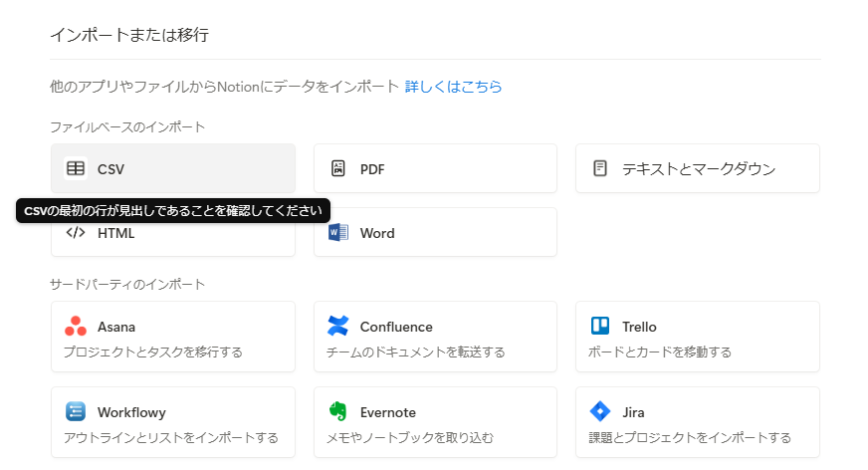Click the Text and Markdown page icon
The height and width of the screenshot is (470, 868).
600,168
